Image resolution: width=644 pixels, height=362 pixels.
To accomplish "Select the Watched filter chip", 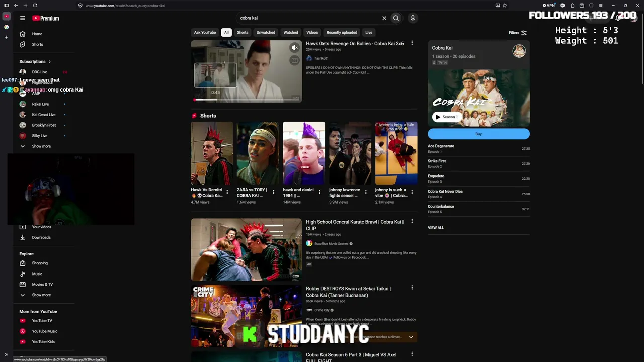I will point(291,33).
